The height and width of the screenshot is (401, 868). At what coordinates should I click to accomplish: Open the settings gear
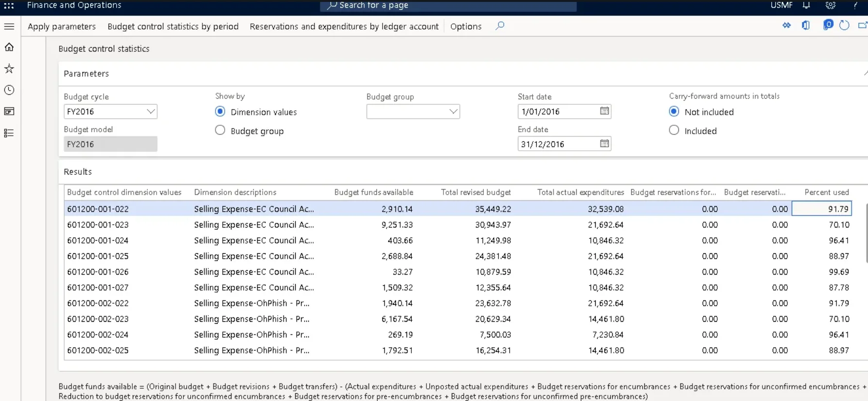tap(831, 5)
